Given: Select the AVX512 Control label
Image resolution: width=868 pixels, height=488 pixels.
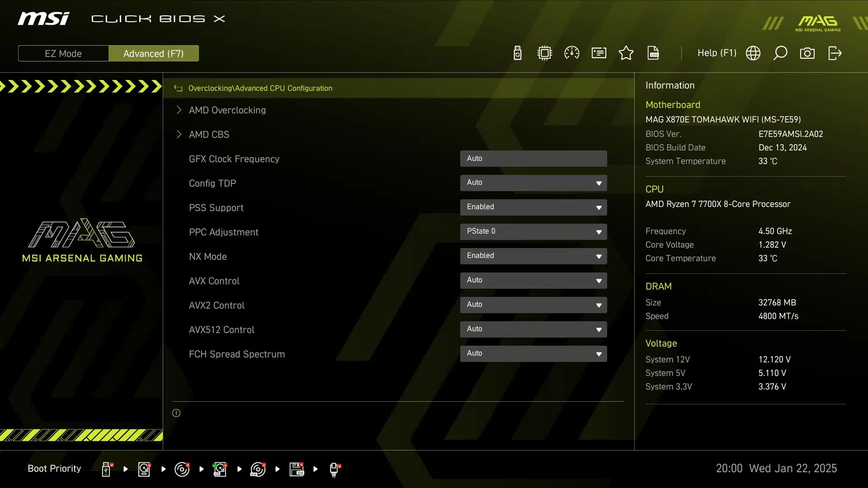Looking at the screenshot, I should (222, 330).
